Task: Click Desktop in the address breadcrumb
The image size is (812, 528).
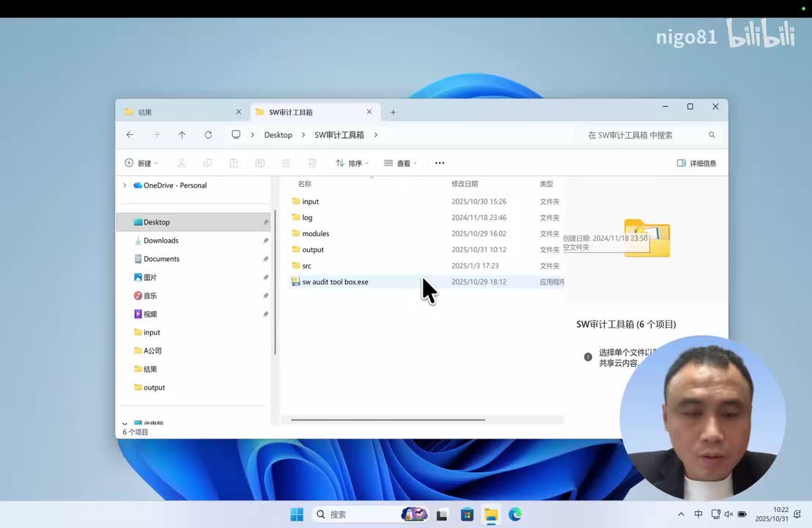Action: pos(278,135)
